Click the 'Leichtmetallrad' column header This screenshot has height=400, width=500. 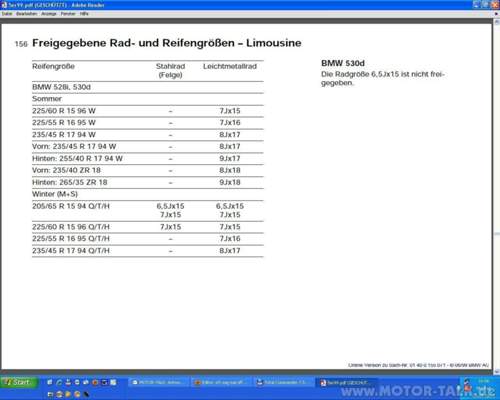pos(230,66)
